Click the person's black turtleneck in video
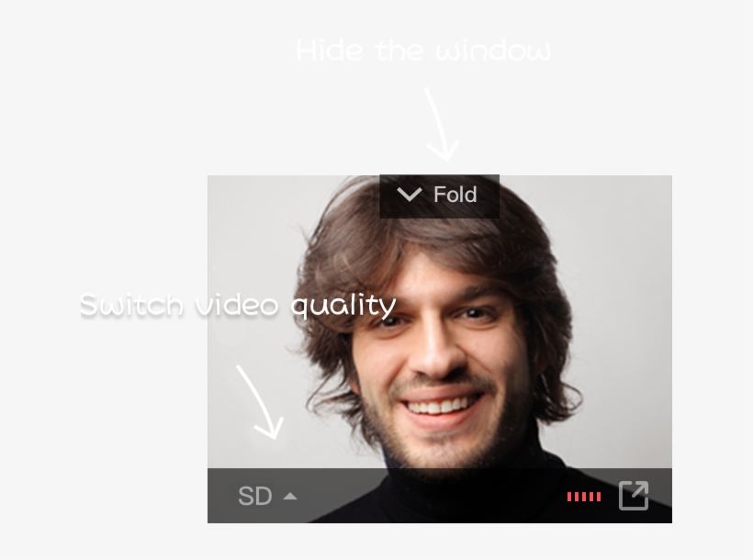This screenshot has height=560, width=753. [480, 495]
